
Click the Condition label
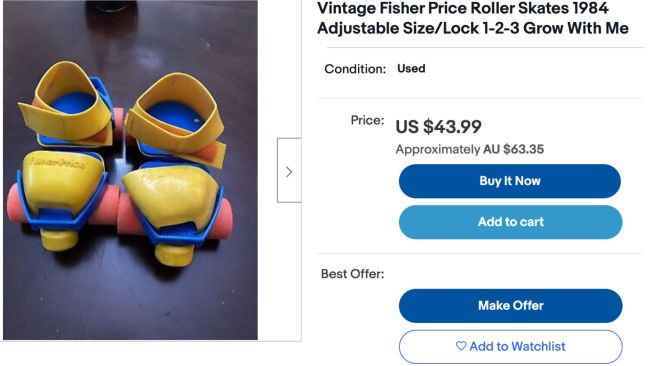point(355,69)
